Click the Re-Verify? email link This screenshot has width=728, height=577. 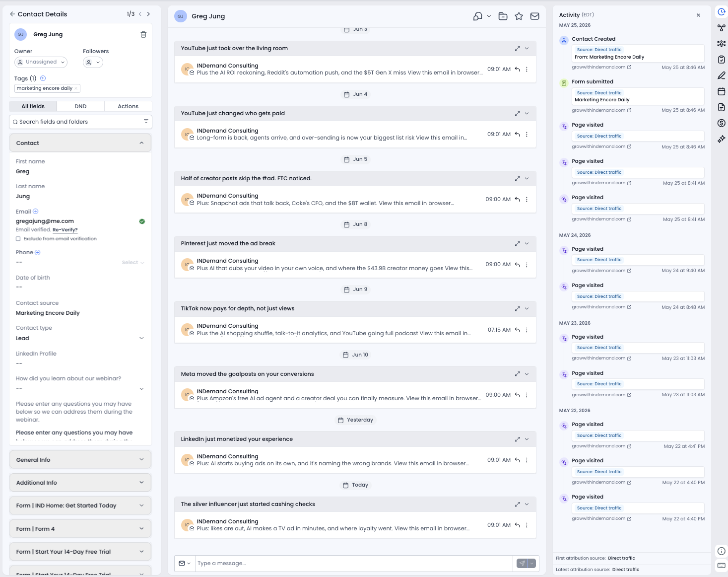click(65, 230)
